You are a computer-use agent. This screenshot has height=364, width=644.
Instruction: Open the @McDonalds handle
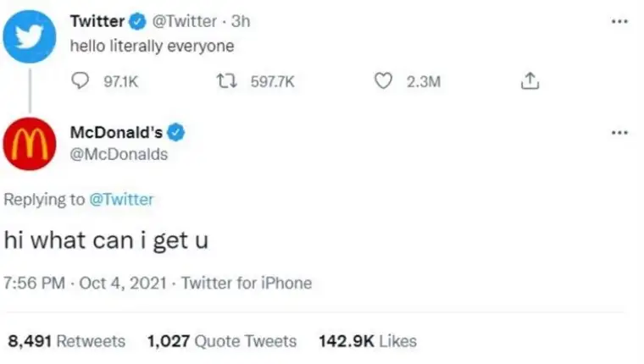click(119, 154)
